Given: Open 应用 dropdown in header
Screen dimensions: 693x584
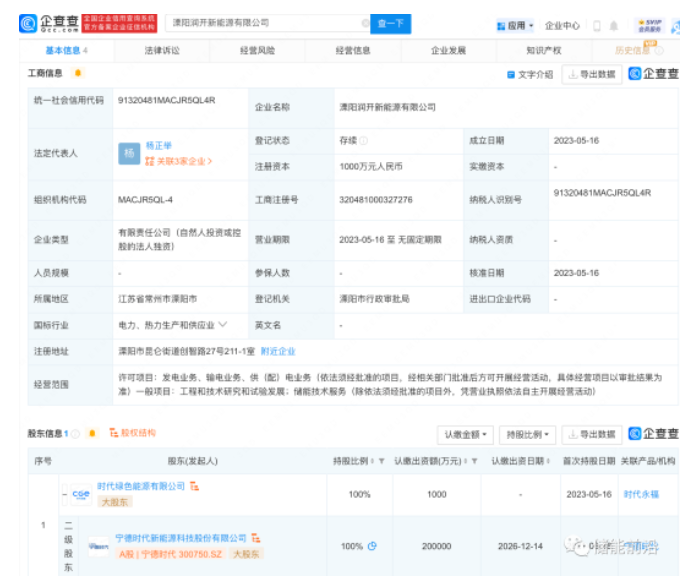Looking at the screenshot, I should 515,26.
